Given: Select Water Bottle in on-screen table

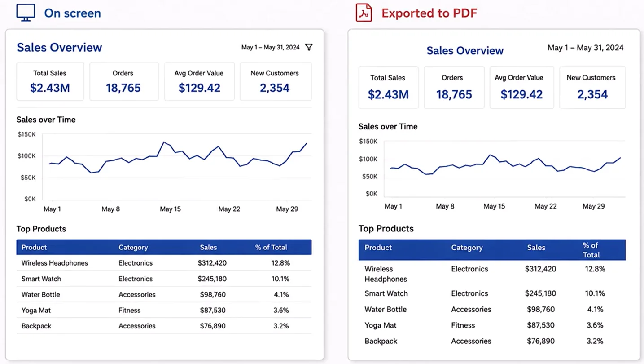Looking at the screenshot, I should 41,294.
